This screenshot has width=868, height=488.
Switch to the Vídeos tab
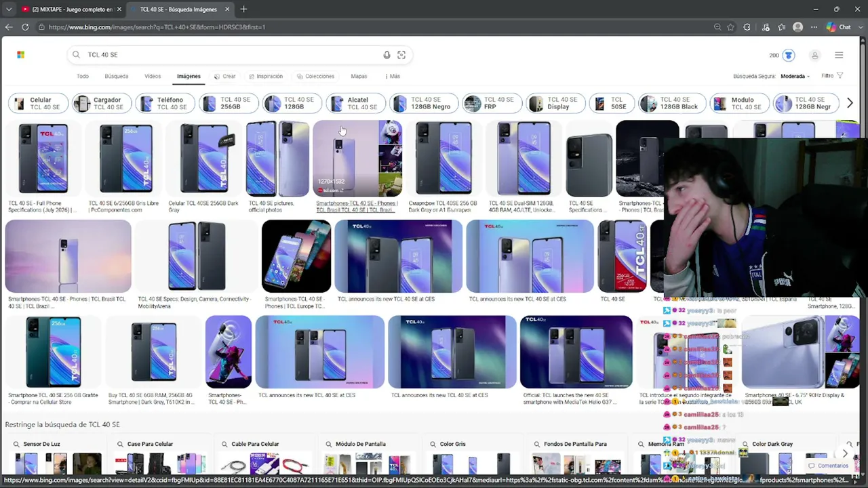(153, 76)
